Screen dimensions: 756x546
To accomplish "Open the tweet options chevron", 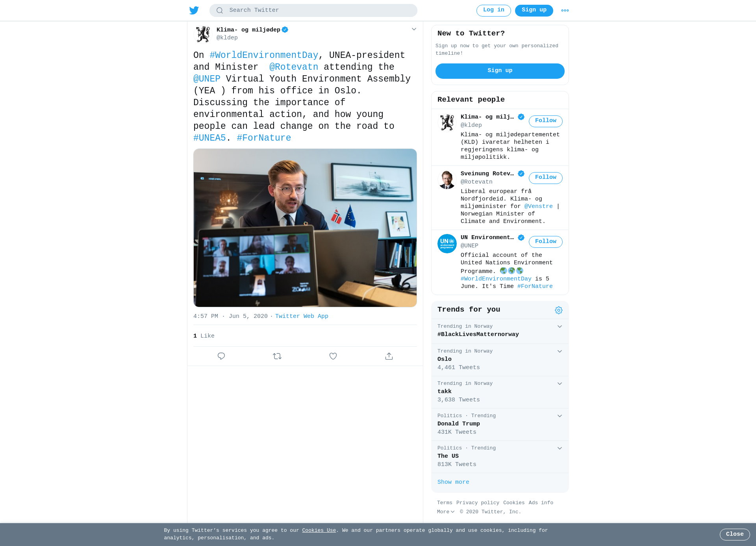I will pyautogui.click(x=414, y=29).
